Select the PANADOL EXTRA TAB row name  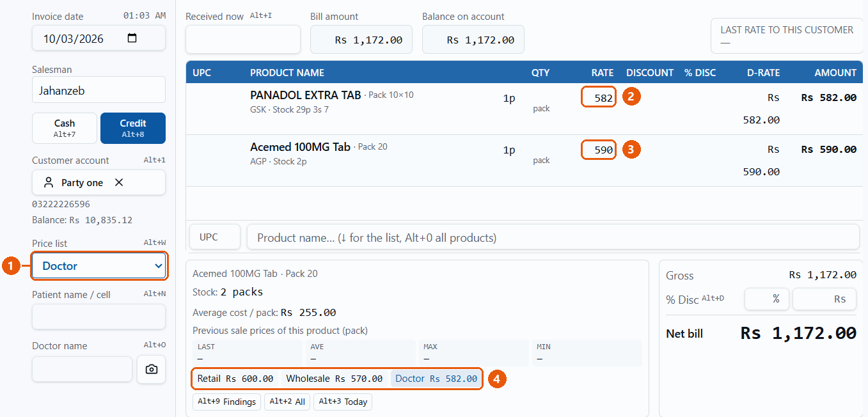(x=306, y=95)
